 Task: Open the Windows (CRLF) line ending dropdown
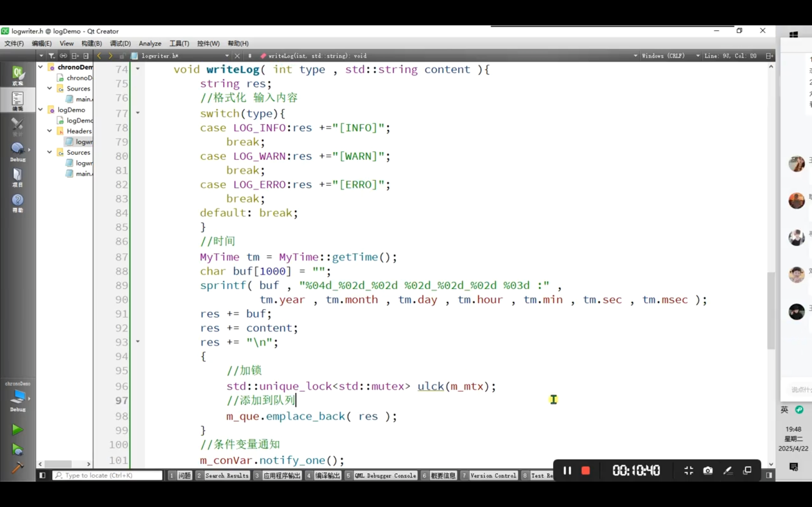pos(668,56)
